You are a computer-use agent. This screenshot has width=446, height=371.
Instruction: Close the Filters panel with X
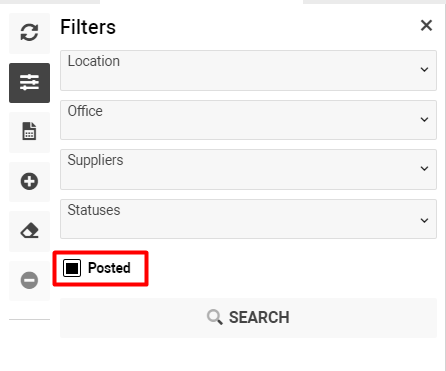tap(426, 25)
